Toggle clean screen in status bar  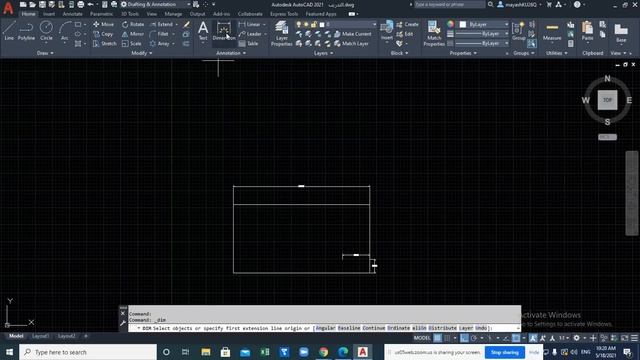point(624,338)
